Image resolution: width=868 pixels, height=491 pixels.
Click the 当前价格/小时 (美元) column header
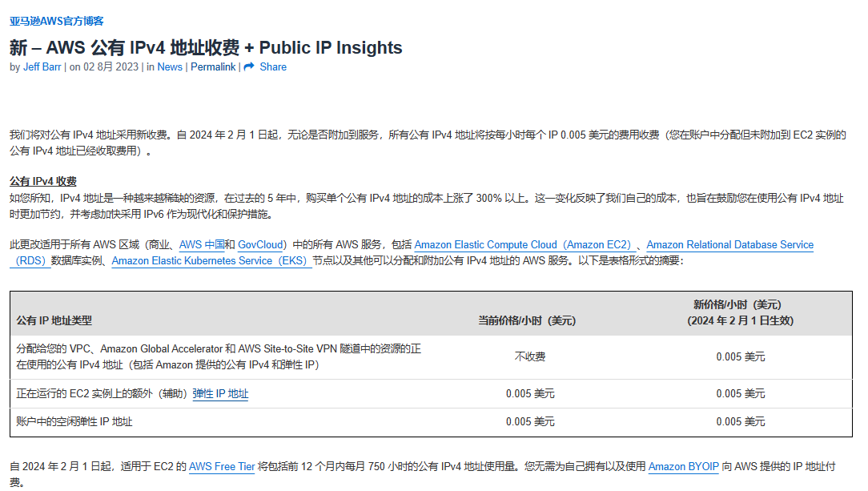coord(527,320)
